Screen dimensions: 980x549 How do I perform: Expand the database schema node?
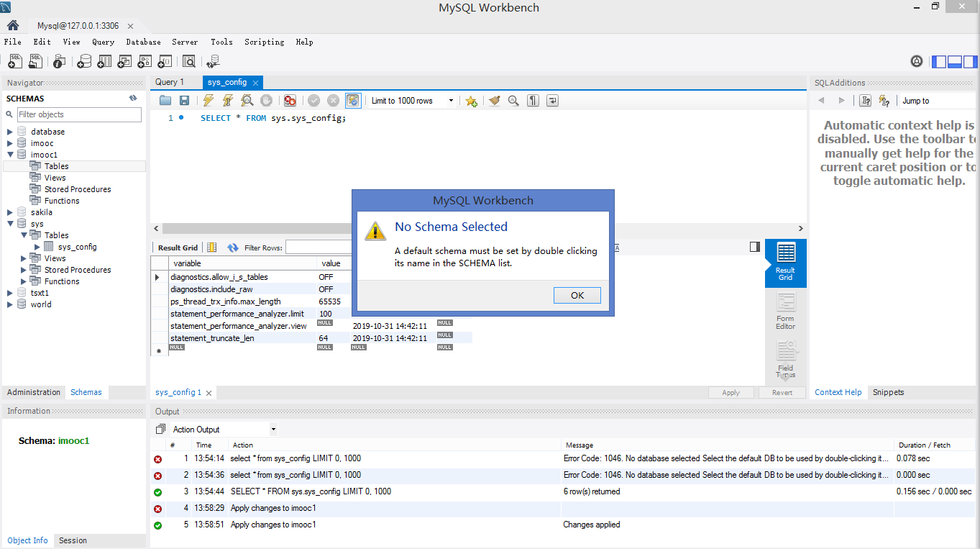click(x=10, y=132)
